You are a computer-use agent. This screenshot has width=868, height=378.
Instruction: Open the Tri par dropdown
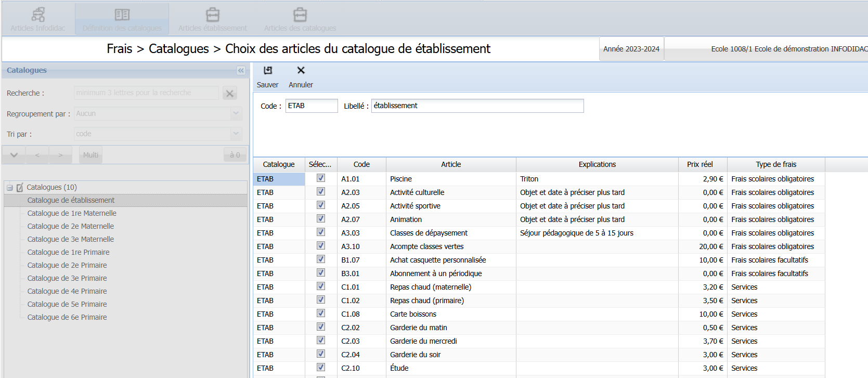(236, 134)
